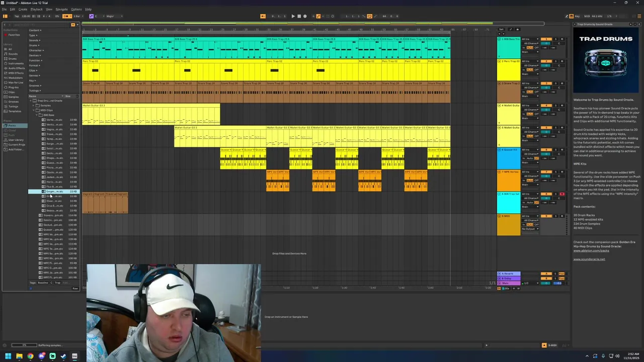Open All Ins dropdown on track 2
This screenshot has height=362, width=644.
pyautogui.click(x=530, y=61)
